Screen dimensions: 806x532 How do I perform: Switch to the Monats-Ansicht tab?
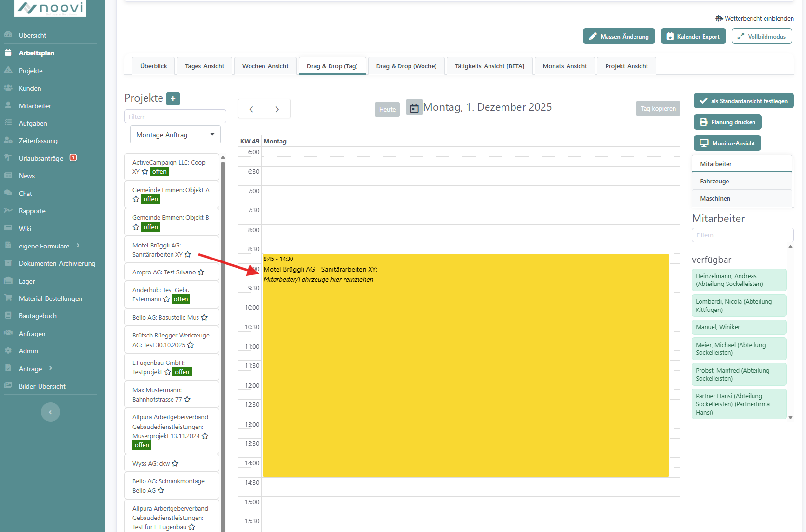565,66
